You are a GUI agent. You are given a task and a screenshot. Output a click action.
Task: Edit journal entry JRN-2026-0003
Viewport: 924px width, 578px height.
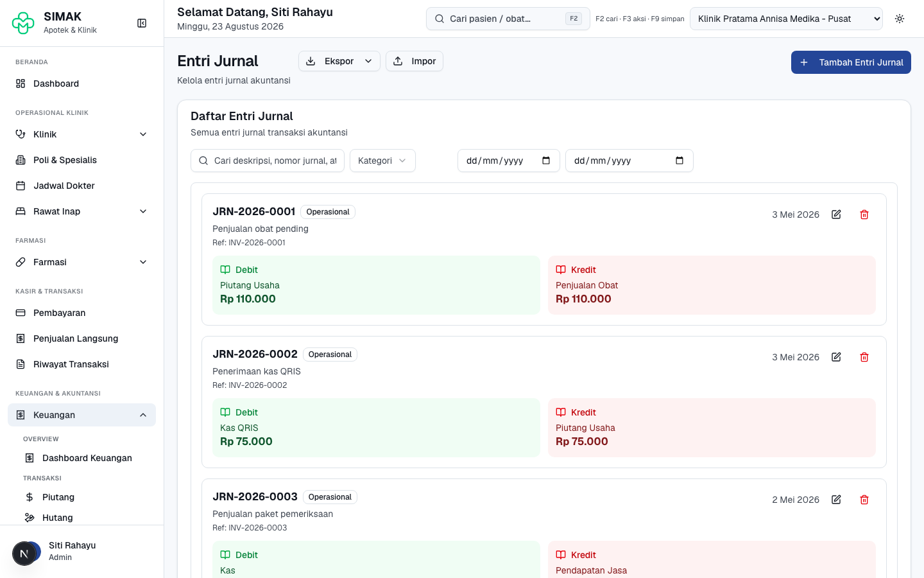click(836, 500)
